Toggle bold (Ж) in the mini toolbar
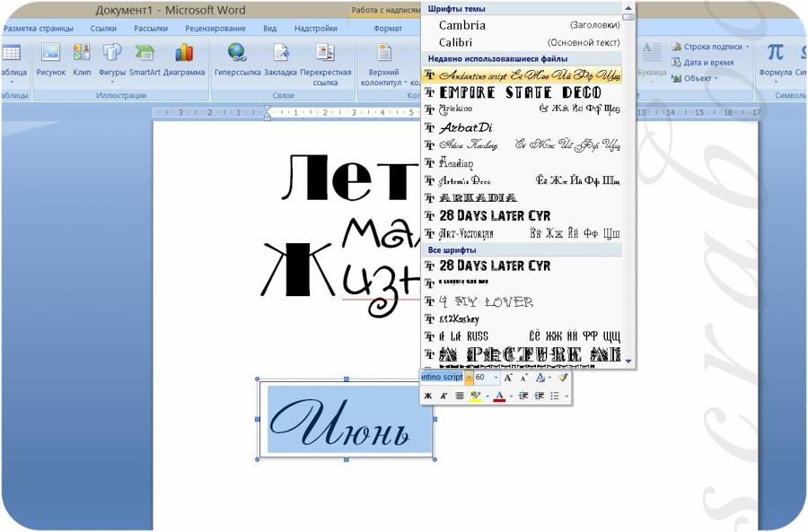 (x=428, y=396)
